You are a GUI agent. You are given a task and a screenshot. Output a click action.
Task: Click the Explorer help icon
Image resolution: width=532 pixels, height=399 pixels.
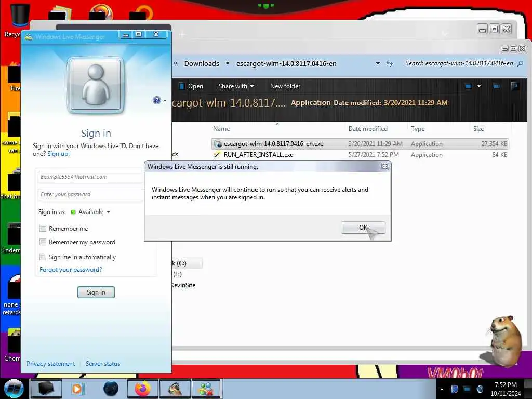pos(515,86)
